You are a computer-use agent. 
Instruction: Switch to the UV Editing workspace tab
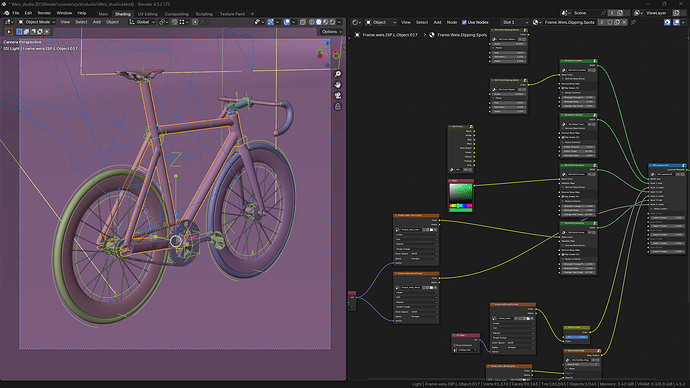[x=147, y=14]
